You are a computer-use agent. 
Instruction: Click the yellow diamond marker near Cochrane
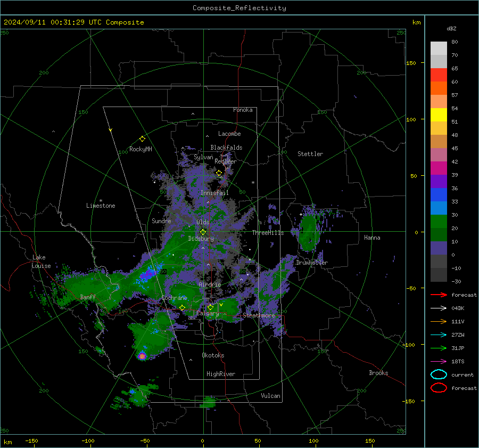tap(182, 307)
